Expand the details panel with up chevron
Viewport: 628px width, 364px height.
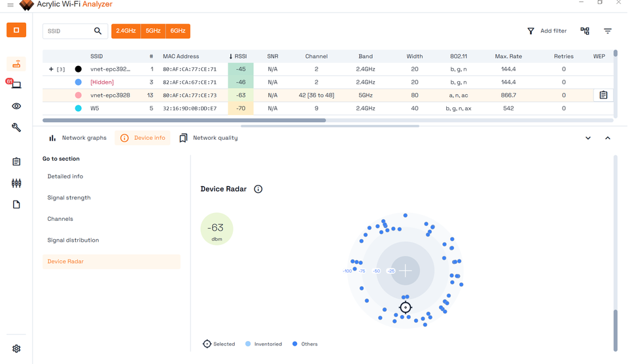[608, 138]
